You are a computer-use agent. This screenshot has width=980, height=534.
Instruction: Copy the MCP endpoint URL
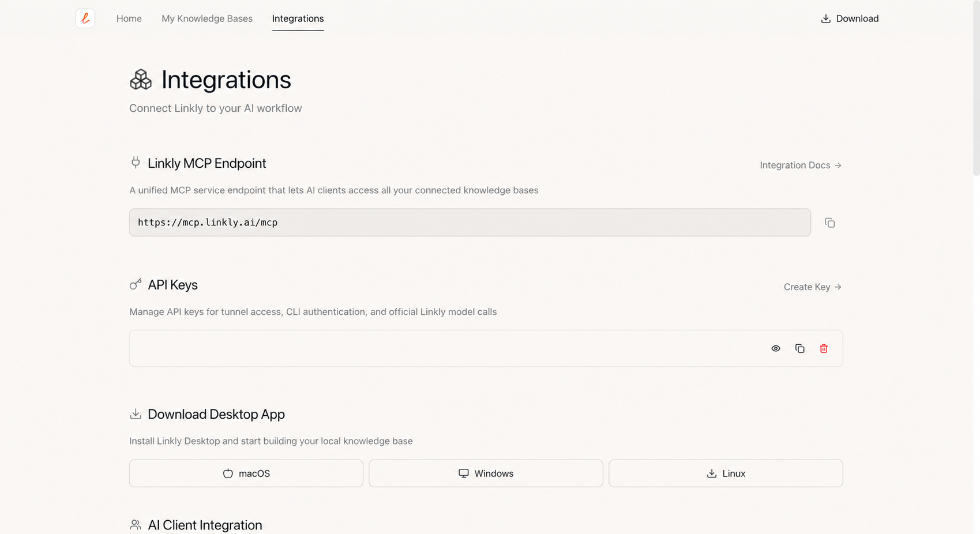point(829,223)
